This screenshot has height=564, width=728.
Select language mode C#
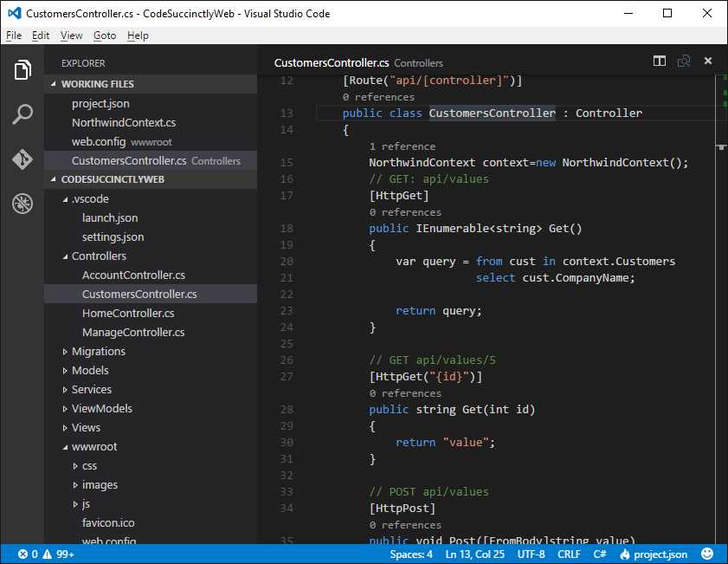(599, 554)
